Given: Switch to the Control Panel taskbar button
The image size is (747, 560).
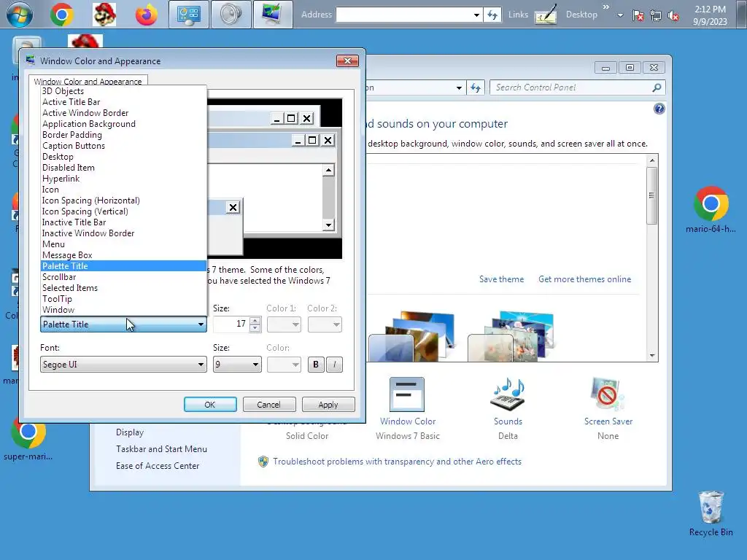Looking at the screenshot, I should (x=189, y=15).
